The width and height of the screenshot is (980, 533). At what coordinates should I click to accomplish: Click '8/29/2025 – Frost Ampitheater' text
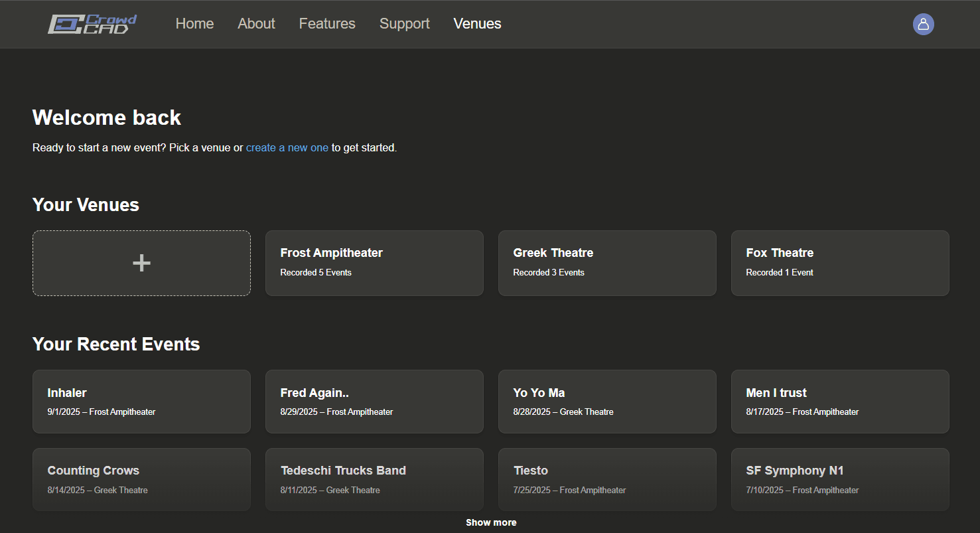(336, 412)
